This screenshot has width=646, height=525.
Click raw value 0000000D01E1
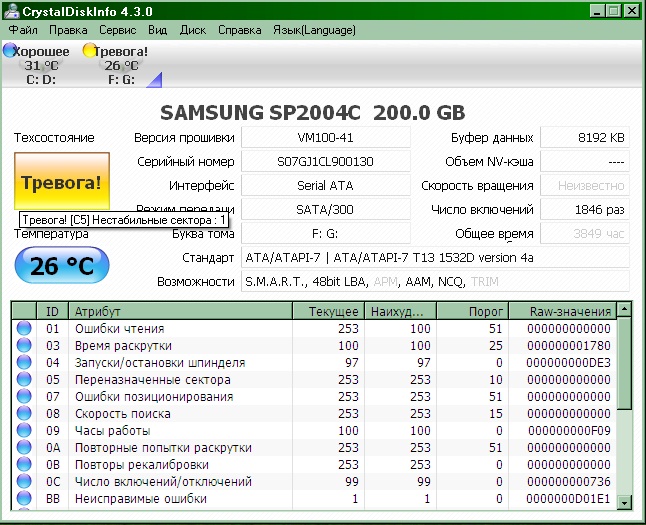[568, 499]
